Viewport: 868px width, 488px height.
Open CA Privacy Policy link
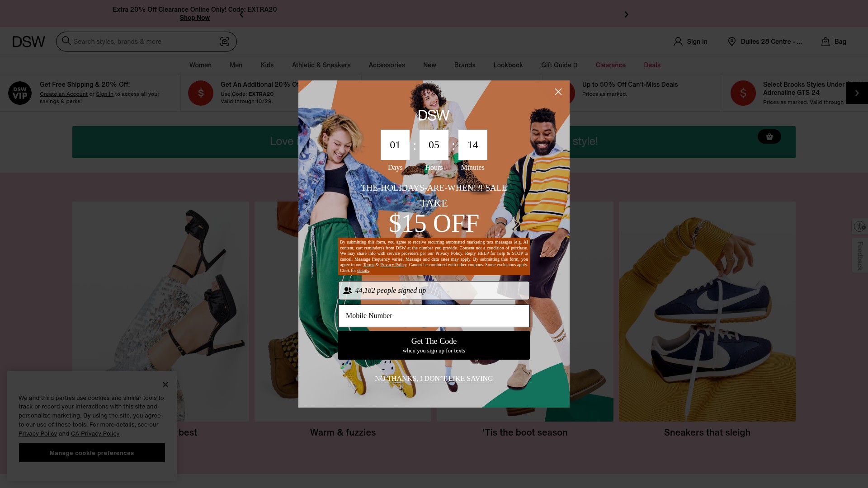click(95, 433)
